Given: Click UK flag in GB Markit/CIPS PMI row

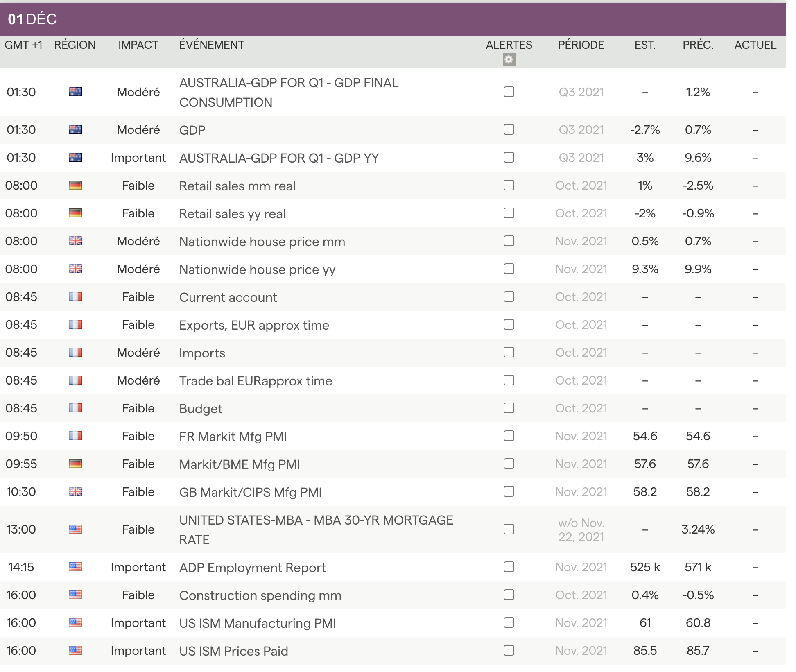Looking at the screenshot, I should pos(75,492).
